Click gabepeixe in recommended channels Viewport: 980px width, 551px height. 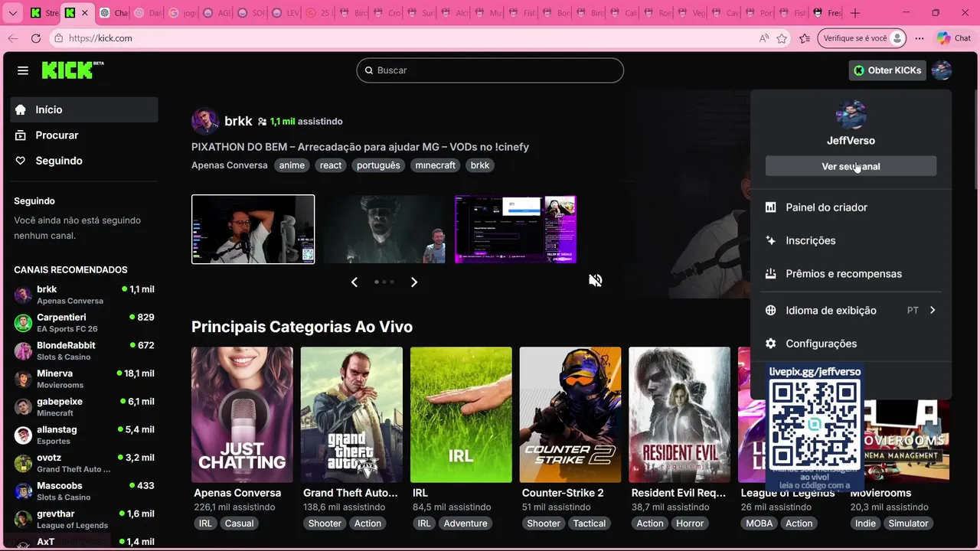point(84,407)
